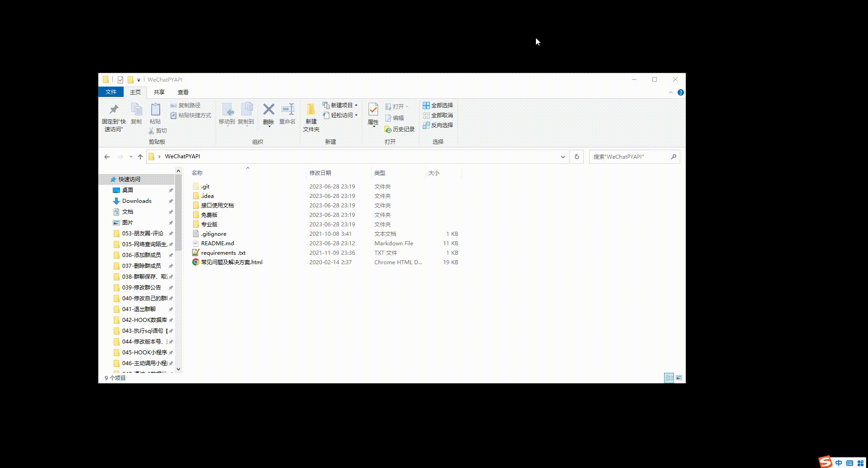868x468 pixels.
Task: Click Select none (全部取消)
Action: [x=438, y=115]
